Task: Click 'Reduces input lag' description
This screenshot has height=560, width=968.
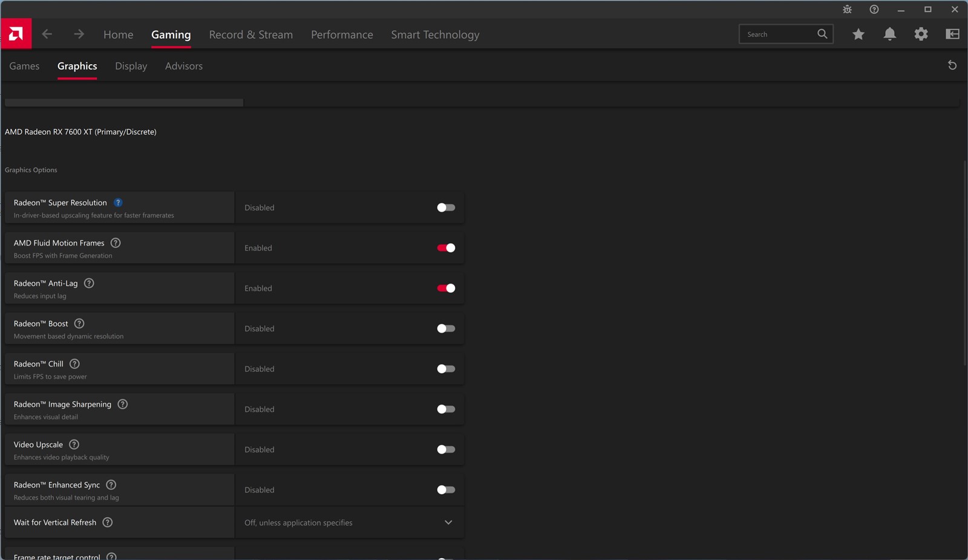Action: click(x=40, y=296)
